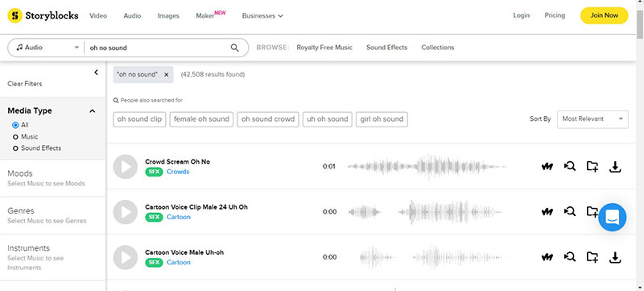This screenshot has width=644, height=291.
Task: Open Maker icon for Crowd Scream Oh No
Action: (x=547, y=167)
